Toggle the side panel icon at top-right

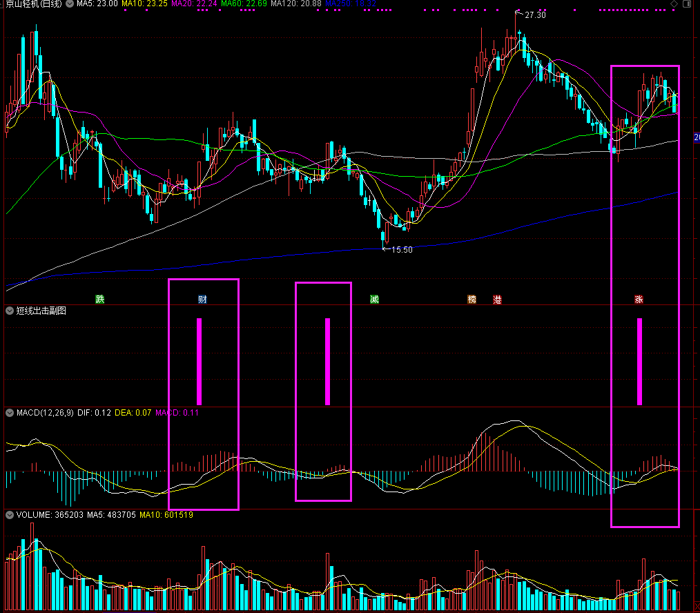[687, 3]
